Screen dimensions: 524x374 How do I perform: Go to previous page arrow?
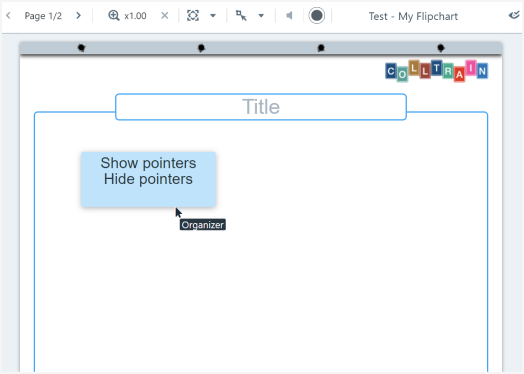(x=8, y=16)
